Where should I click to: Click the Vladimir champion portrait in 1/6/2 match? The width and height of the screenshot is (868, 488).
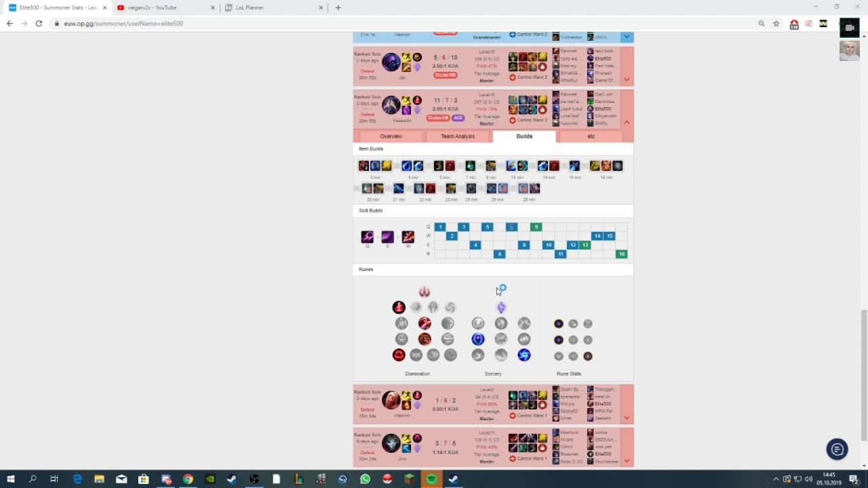(x=391, y=400)
